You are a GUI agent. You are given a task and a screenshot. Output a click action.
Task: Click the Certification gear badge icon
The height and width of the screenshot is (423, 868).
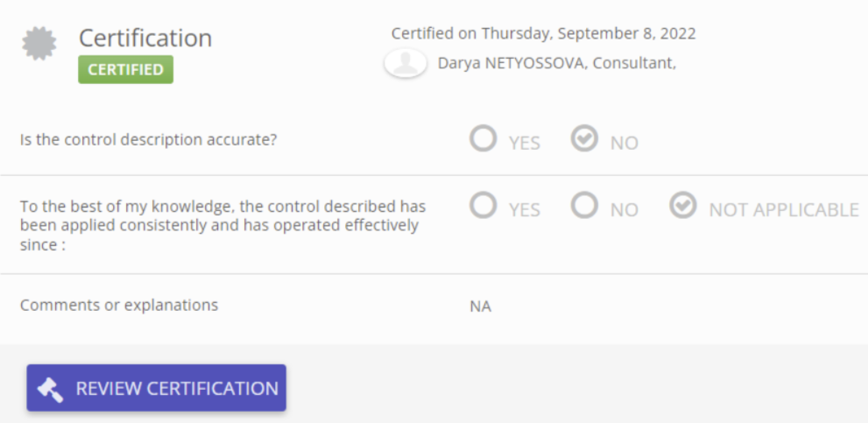pos(39,44)
